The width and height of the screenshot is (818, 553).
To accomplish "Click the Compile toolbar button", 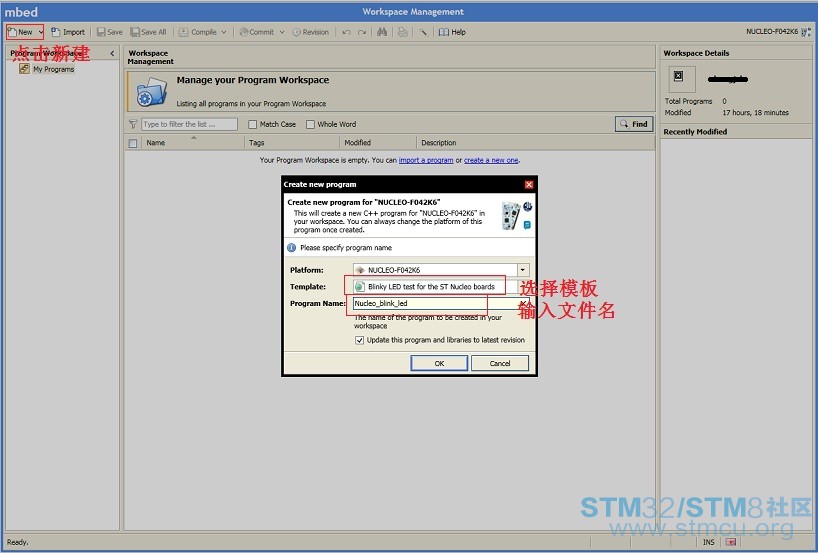I will (x=197, y=32).
